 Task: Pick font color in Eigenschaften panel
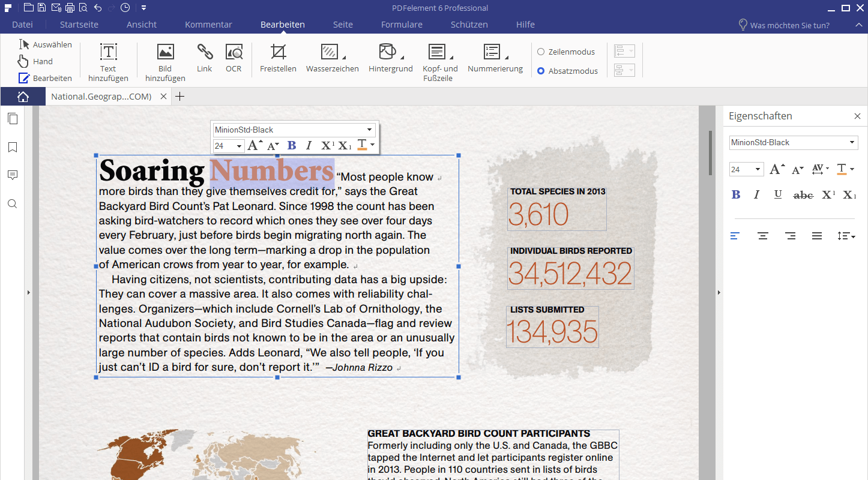pos(842,169)
